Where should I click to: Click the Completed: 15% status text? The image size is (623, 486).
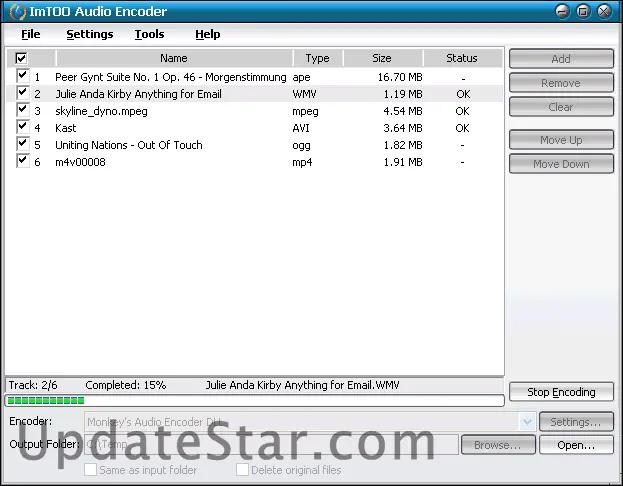pos(126,385)
